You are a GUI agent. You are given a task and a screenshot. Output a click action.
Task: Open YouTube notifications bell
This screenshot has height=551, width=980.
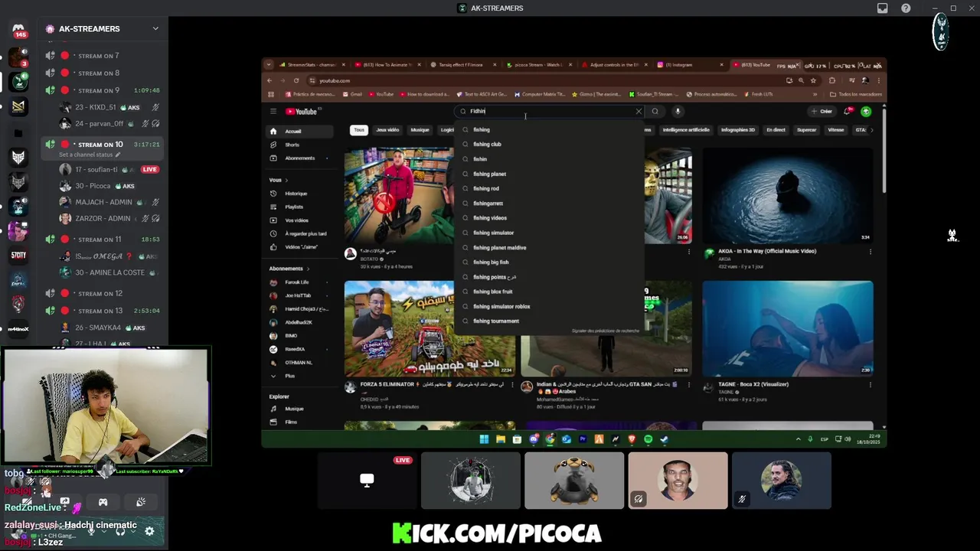point(848,112)
